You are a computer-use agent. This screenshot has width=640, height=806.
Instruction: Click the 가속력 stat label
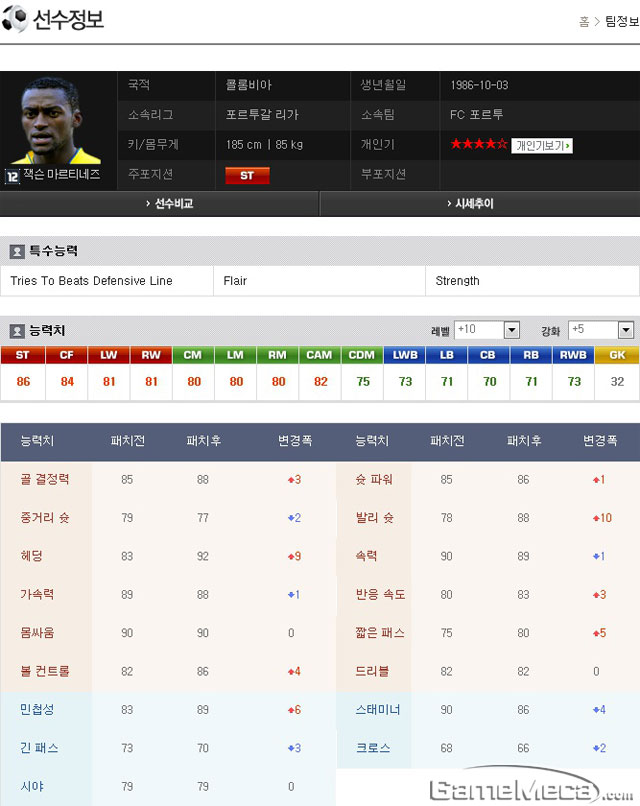[x=37, y=595]
